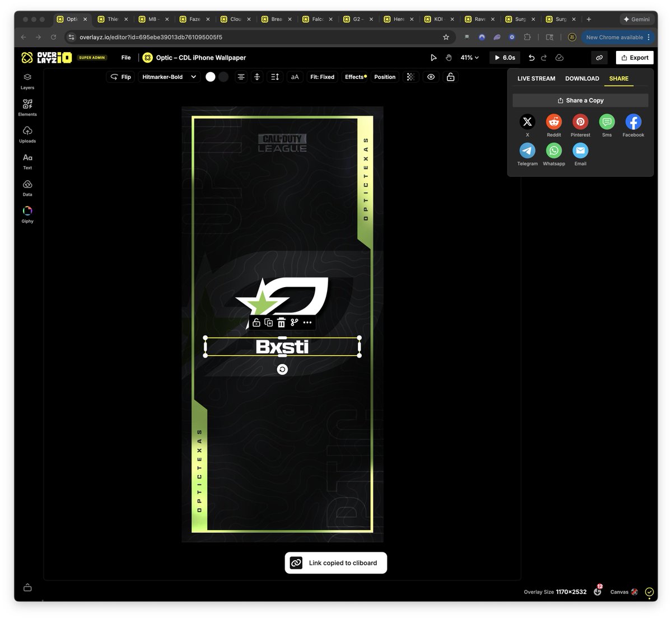Open the Layers panel

[27, 81]
